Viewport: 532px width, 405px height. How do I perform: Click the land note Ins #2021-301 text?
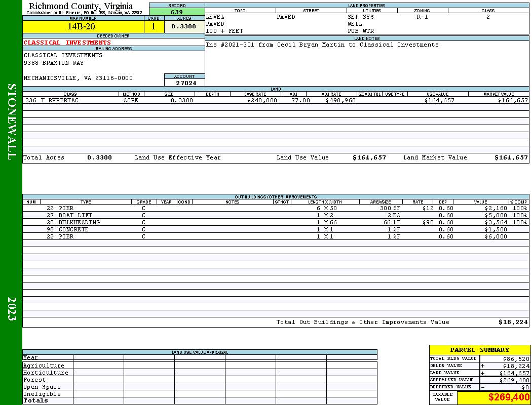[x=322, y=45]
